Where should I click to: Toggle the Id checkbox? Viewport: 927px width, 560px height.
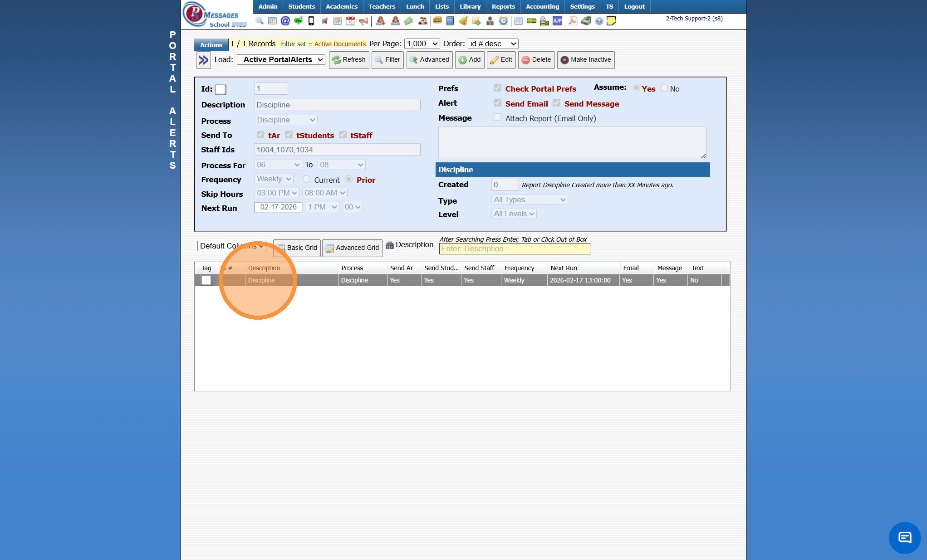(221, 89)
